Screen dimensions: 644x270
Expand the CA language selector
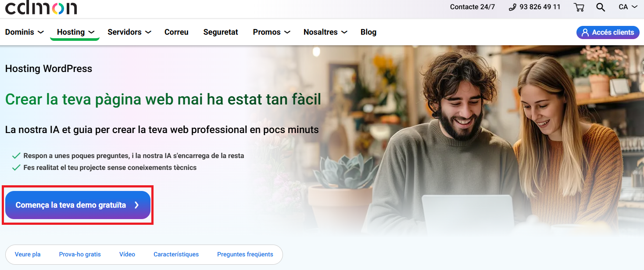point(628,7)
